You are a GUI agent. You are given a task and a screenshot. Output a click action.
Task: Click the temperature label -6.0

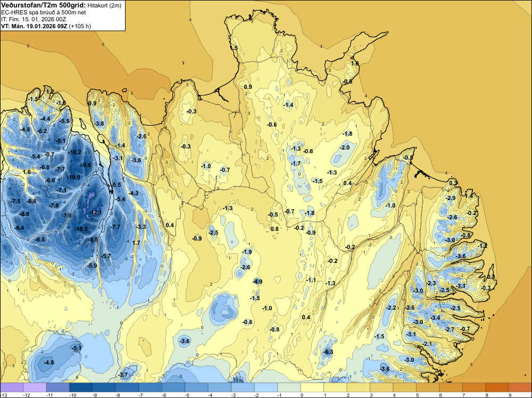pyautogui.click(x=45, y=167)
